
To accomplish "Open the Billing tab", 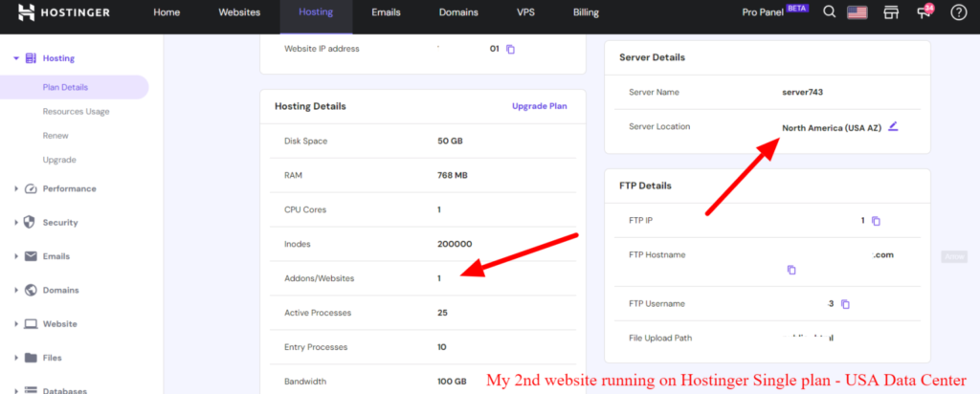I will click(586, 12).
